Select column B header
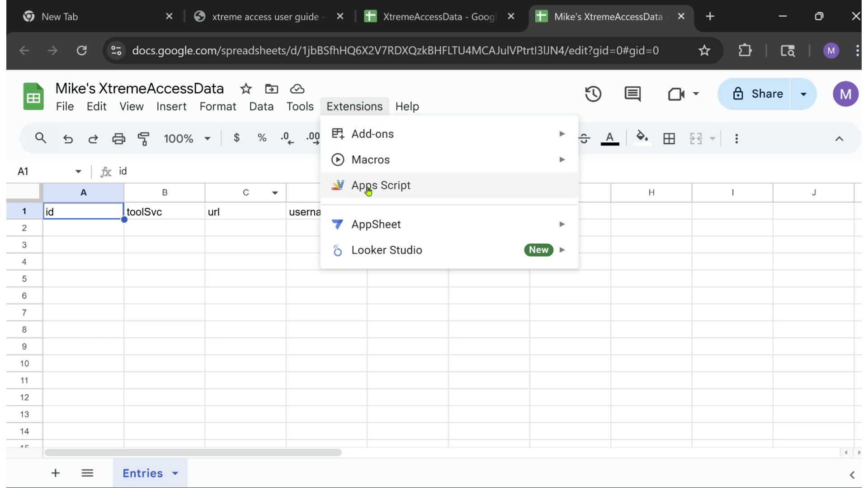Image resolution: width=868 pixels, height=488 pixels. pyautogui.click(x=165, y=192)
